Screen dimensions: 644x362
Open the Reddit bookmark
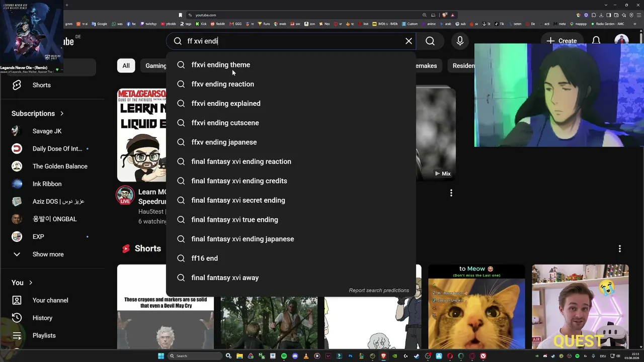[219, 24]
